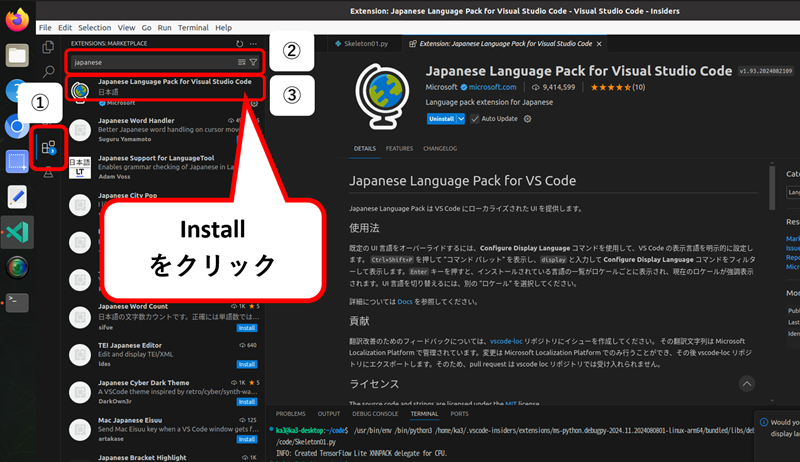Install the Japanese Cyber Dark Theme extension
800x462 pixels.
pos(246,402)
